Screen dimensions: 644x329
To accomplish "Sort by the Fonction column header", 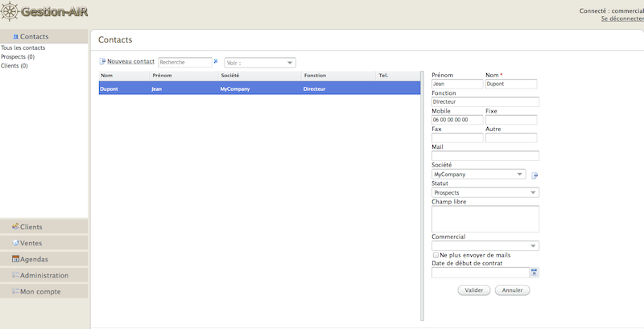I will (338, 76).
